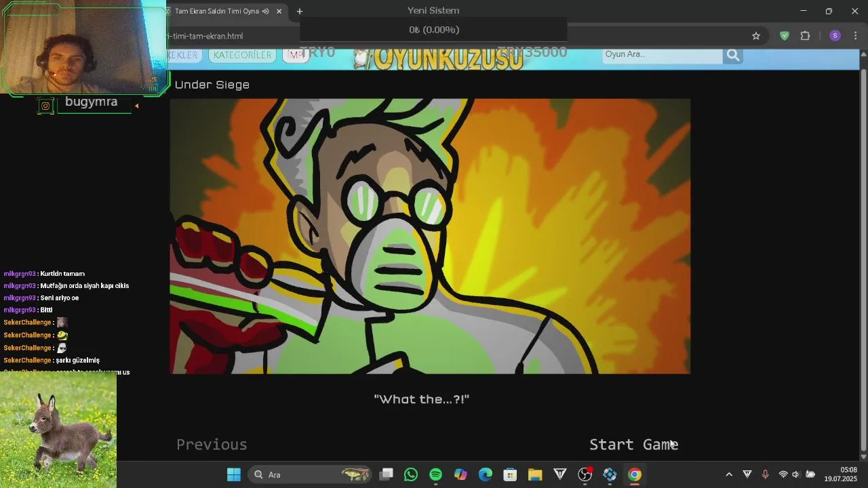868x488 pixels.
Task: Open the blue diamond app on the taskbar
Action: 610,474
